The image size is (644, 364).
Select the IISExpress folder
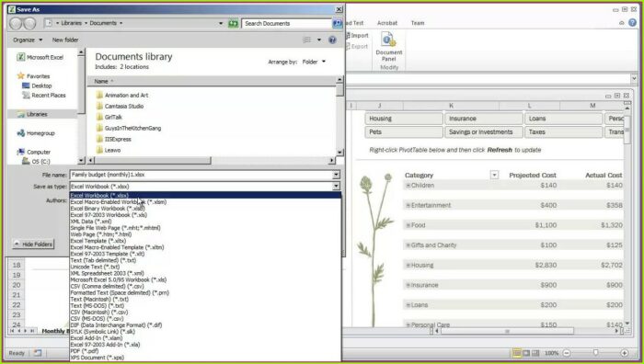tap(113, 140)
